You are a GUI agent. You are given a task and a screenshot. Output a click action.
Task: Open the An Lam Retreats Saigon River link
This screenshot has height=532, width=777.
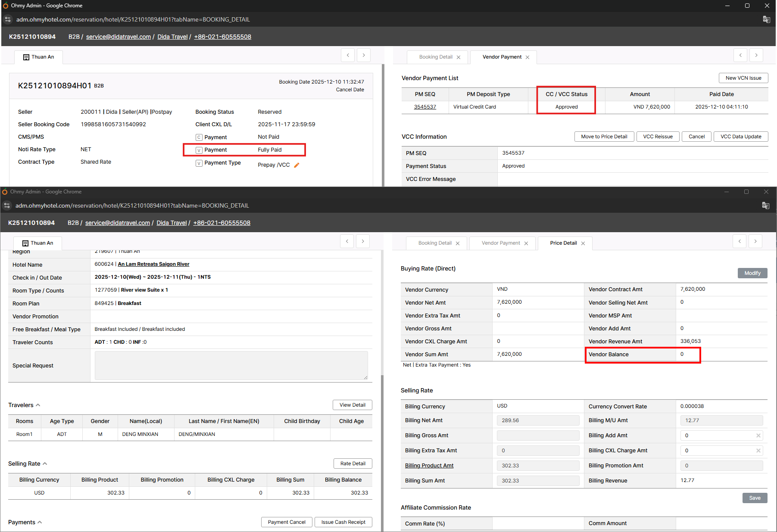[x=153, y=264]
